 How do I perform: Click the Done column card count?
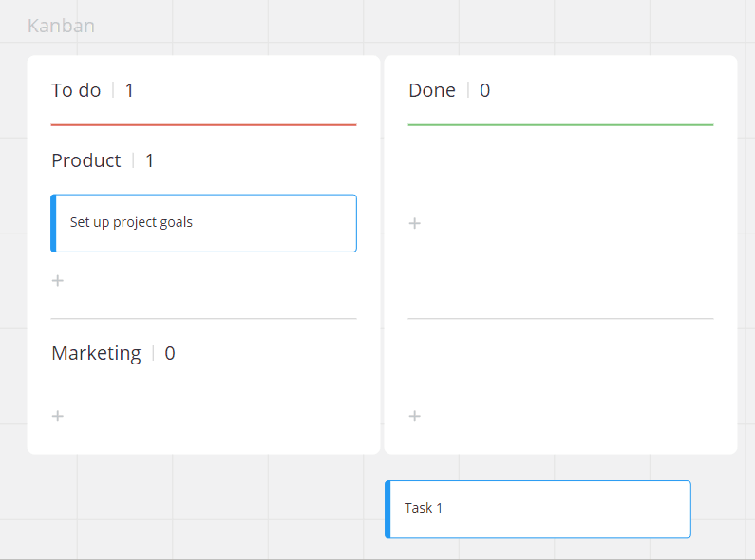point(485,90)
